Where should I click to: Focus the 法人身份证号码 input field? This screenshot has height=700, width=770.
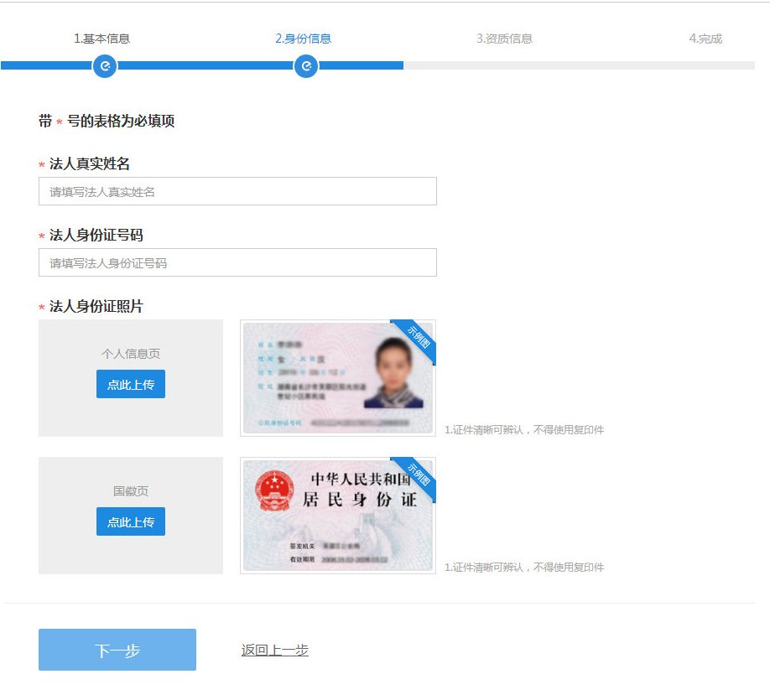[237, 262]
